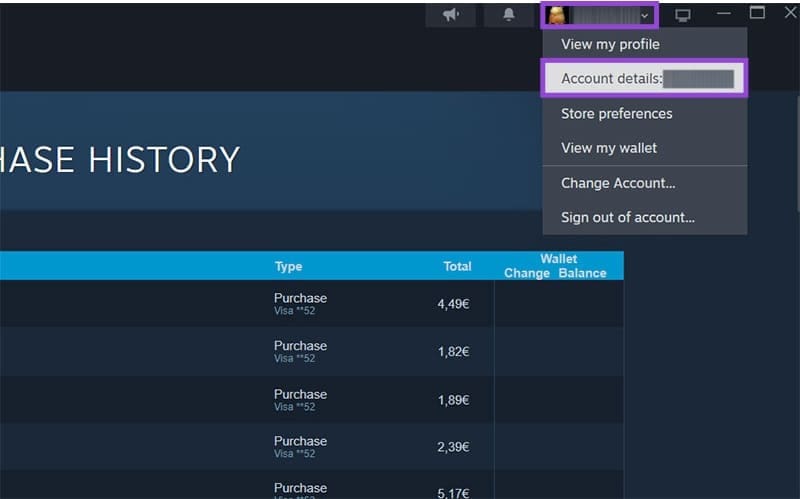Open the purchase row totaling 1,82€

pyautogui.click(x=312, y=352)
